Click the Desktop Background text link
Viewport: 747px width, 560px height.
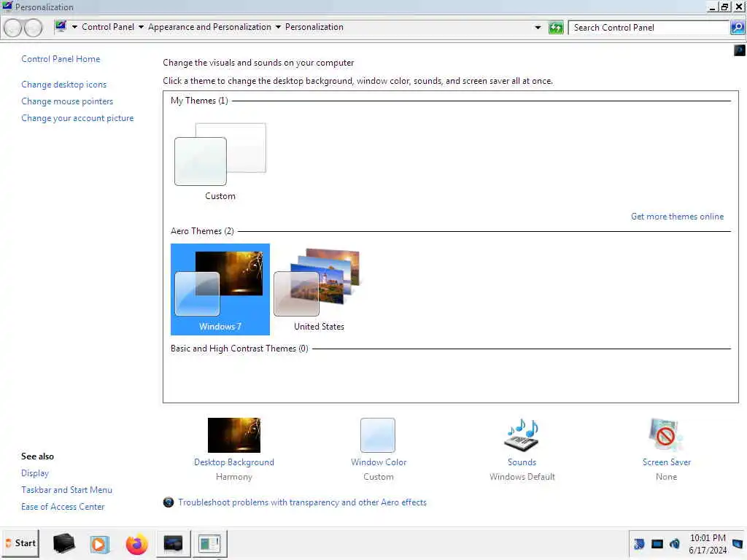[234, 462]
